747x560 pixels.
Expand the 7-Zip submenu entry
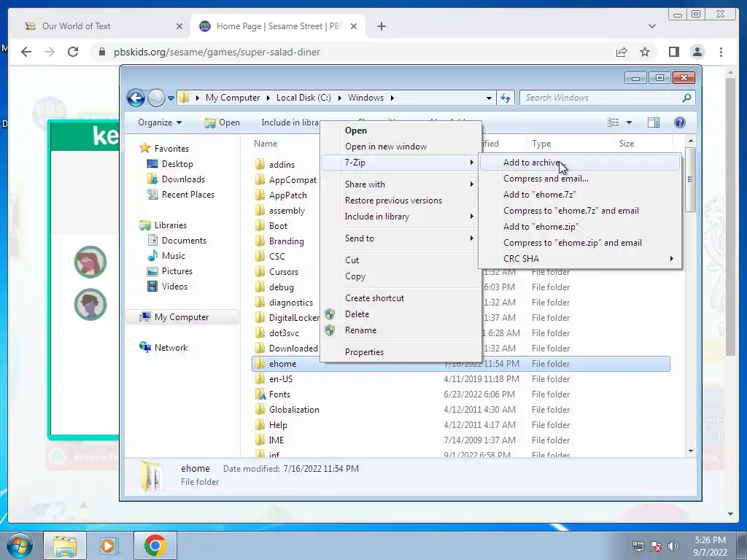click(x=401, y=163)
